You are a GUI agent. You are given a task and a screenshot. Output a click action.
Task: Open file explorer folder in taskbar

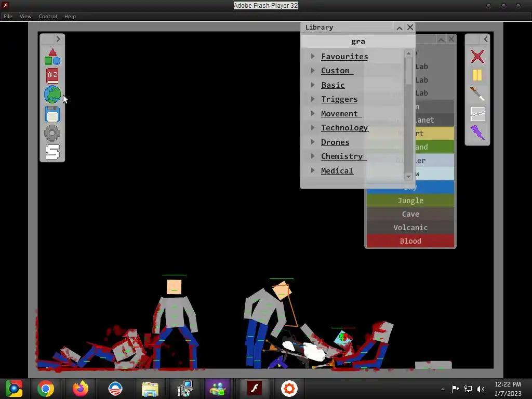(150, 389)
